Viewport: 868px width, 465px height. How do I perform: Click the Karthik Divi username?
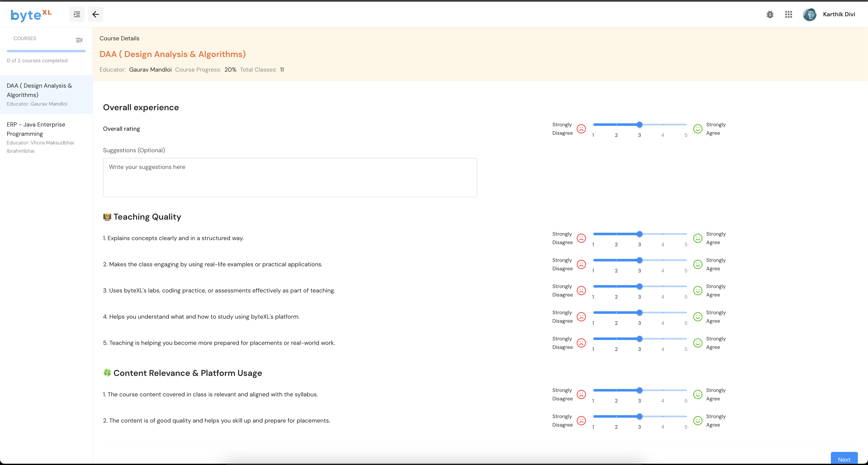839,14
